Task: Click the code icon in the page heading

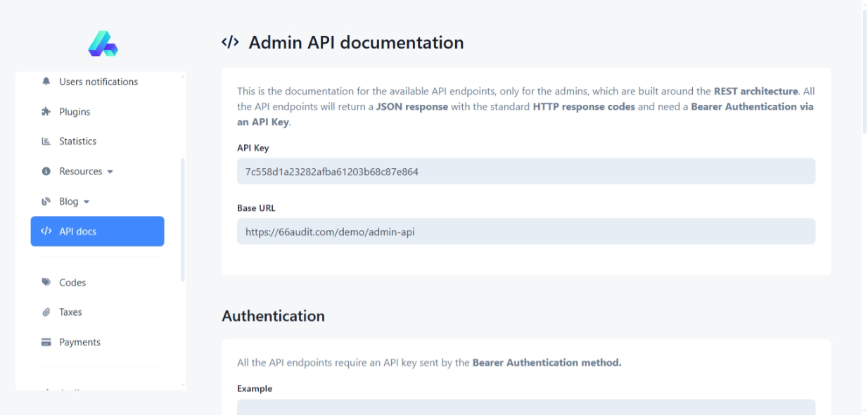Action: (x=230, y=43)
